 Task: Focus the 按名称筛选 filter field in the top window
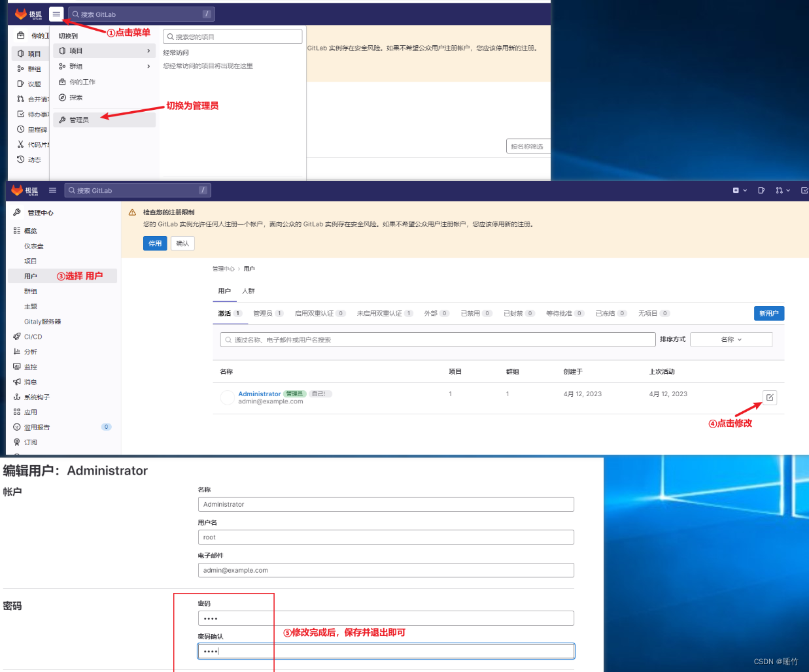[x=528, y=146]
